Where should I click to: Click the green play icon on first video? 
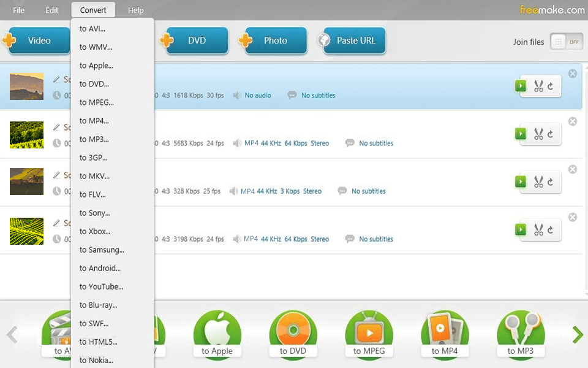pyautogui.click(x=521, y=86)
